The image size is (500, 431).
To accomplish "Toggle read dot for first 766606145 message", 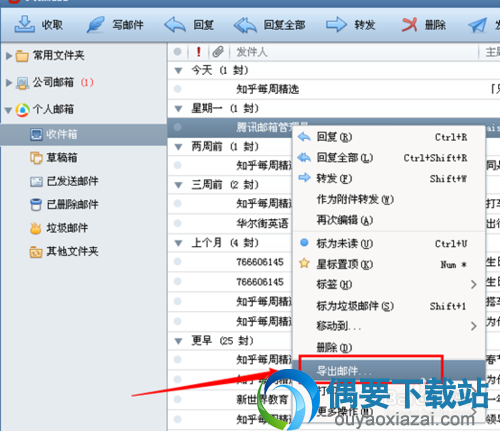I will (178, 262).
